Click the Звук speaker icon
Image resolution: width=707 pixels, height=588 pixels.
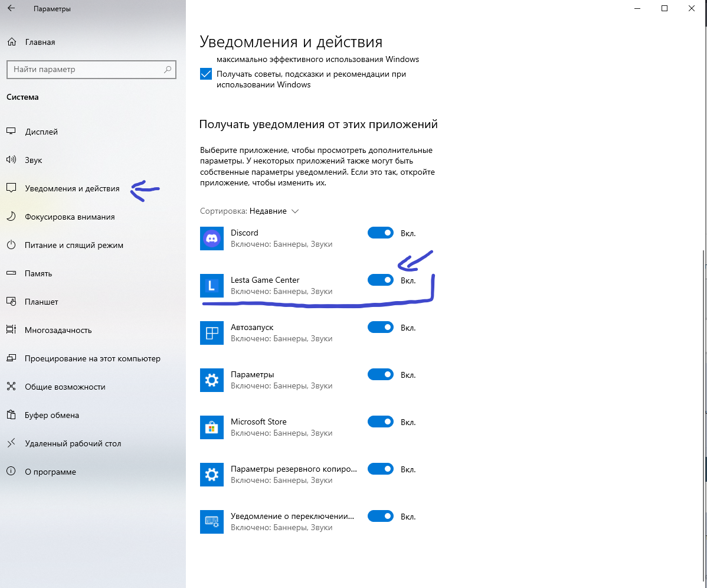coord(11,159)
